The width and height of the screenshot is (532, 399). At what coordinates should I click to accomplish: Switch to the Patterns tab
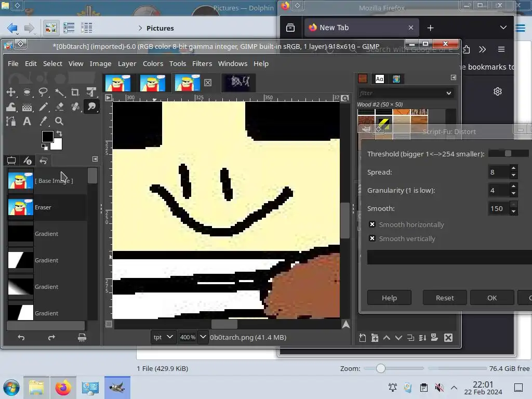point(363,79)
